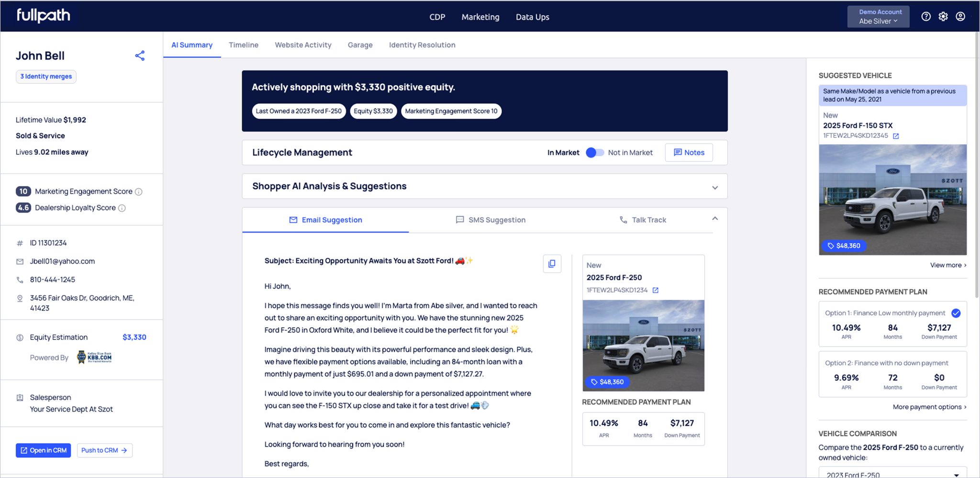Open the user profile icon
This screenshot has height=478, width=980.
[x=960, y=16]
